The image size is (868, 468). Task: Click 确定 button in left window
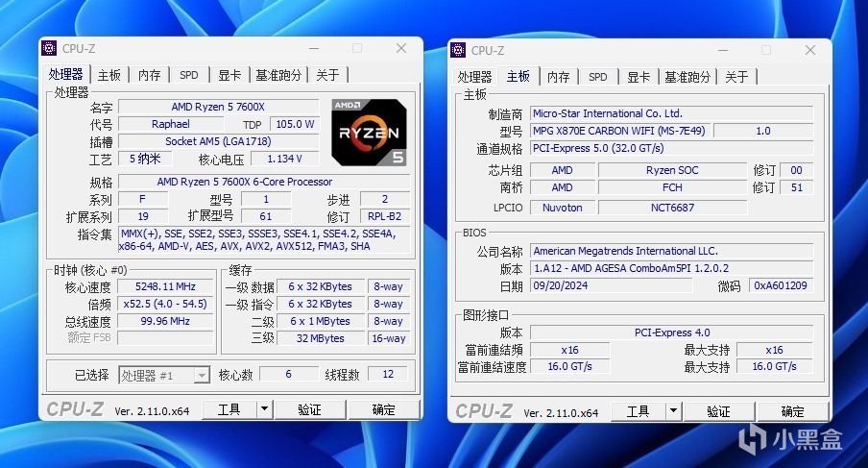point(383,409)
